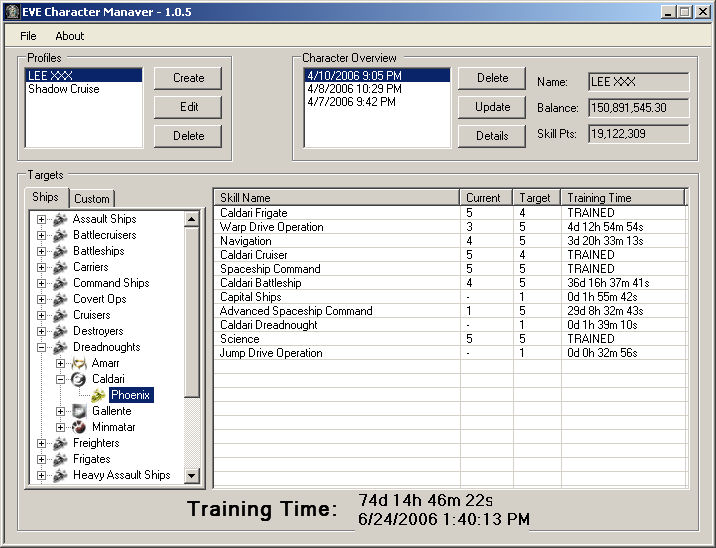Click the app icon in title bar
The height and width of the screenshot is (548, 716).
point(12,11)
